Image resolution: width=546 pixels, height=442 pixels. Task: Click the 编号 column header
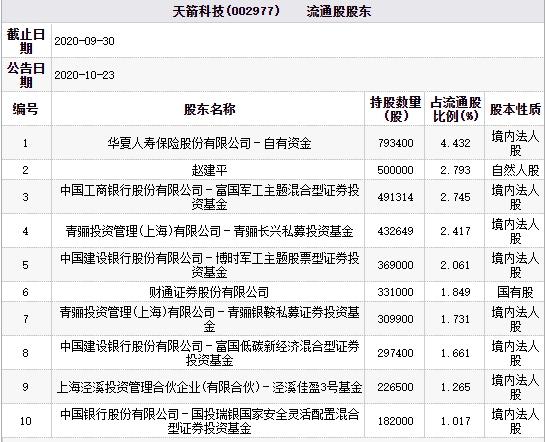(x=25, y=109)
